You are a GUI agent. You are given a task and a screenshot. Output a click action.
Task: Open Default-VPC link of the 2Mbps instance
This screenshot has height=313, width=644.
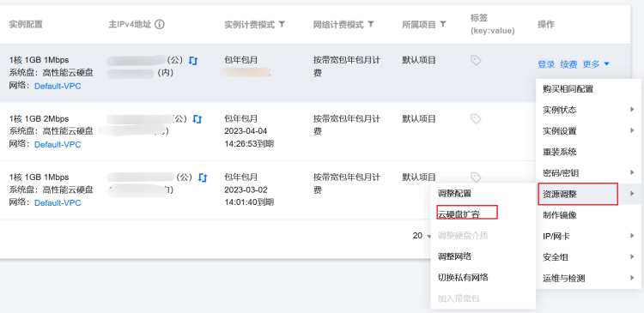point(58,145)
